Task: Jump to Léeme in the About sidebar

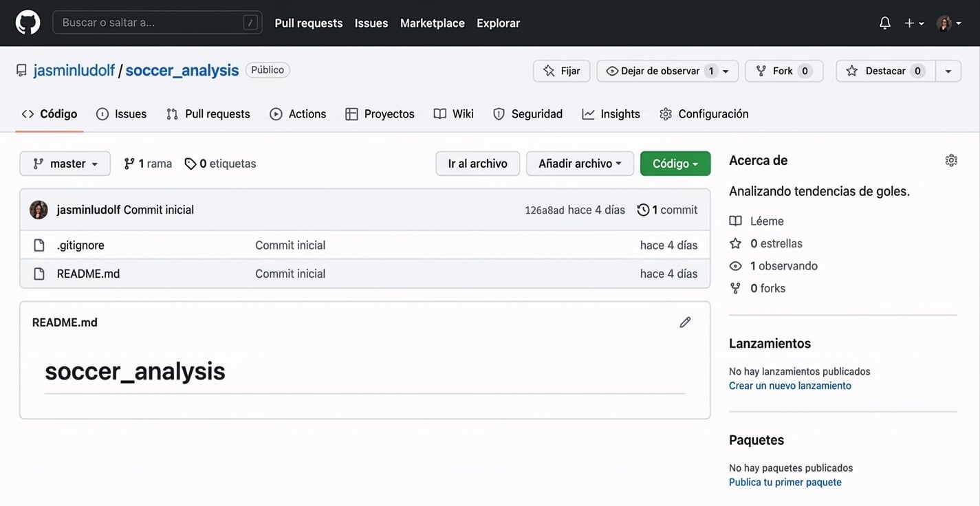Action: tap(756, 221)
